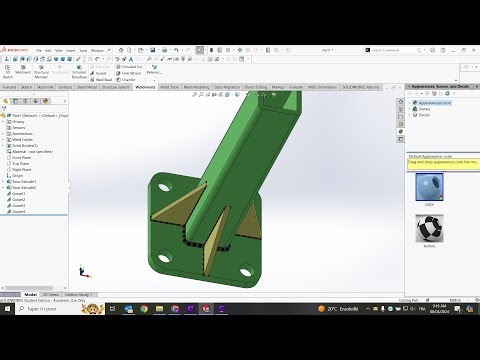The width and height of the screenshot is (480, 360).
Task: Open the Appearances task pane tab icon
Action: point(401,132)
